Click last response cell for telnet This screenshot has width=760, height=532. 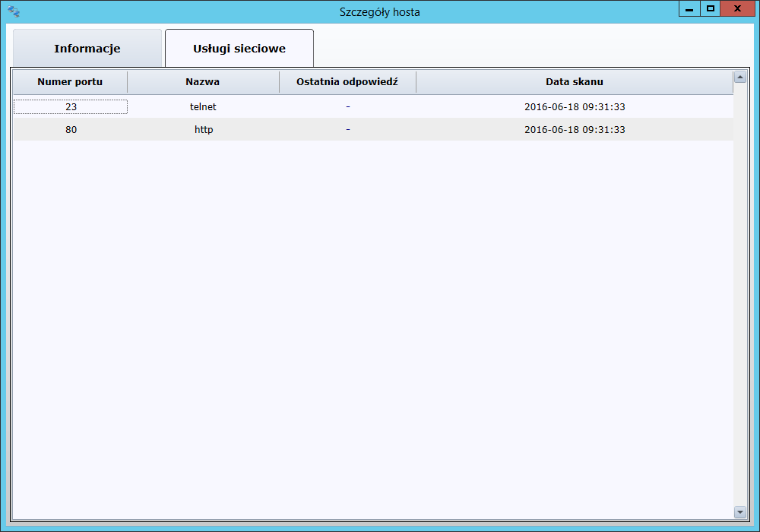click(347, 107)
